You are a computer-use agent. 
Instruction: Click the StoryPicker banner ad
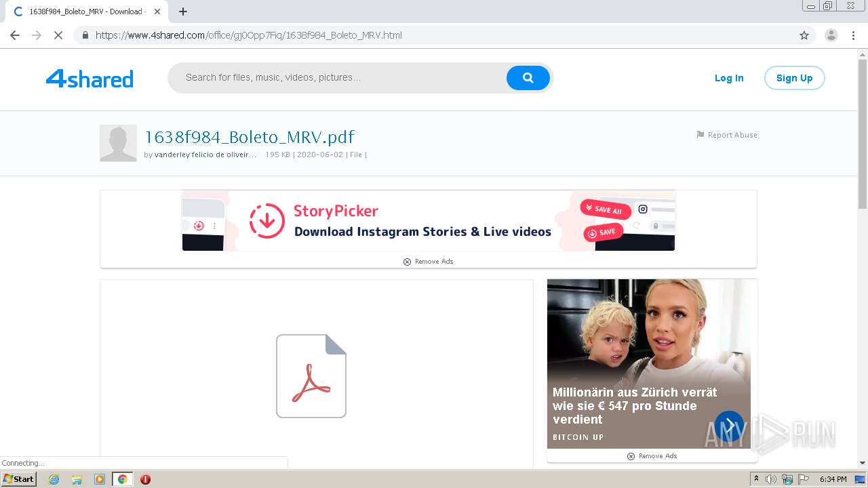point(429,221)
